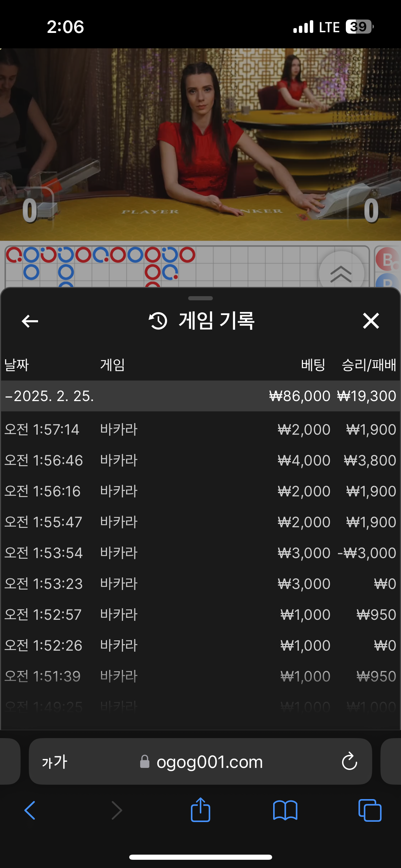This screenshot has height=868, width=401.
Task: Collapse the 2025. 2. 25. date group
Action: click(200, 396)
